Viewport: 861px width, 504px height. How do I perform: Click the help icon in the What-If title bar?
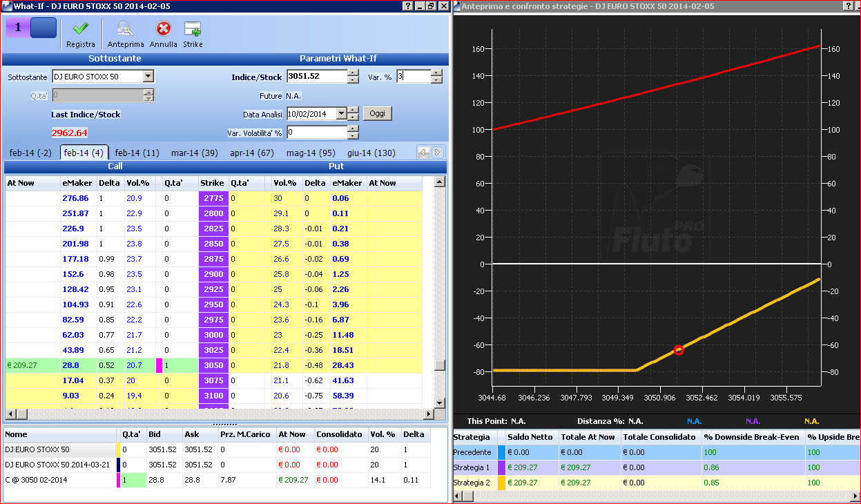click(407, 6)
